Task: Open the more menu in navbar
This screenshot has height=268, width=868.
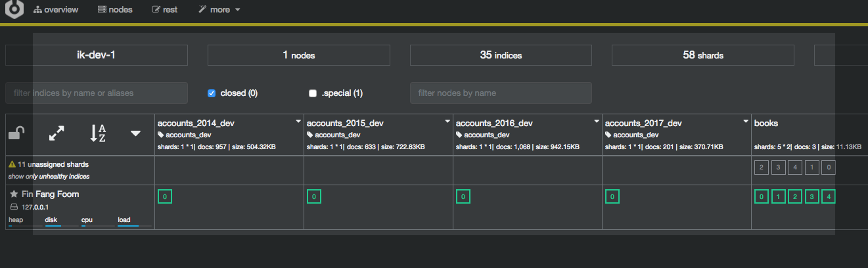Action: (x=219, y=10)
